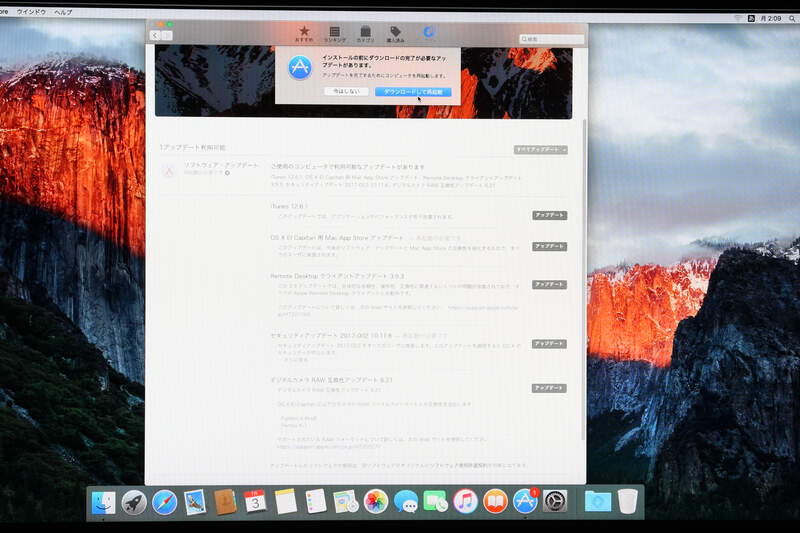Click the input source menu bar icon
This screenshot has height=533, width=800.
[751, 18]
